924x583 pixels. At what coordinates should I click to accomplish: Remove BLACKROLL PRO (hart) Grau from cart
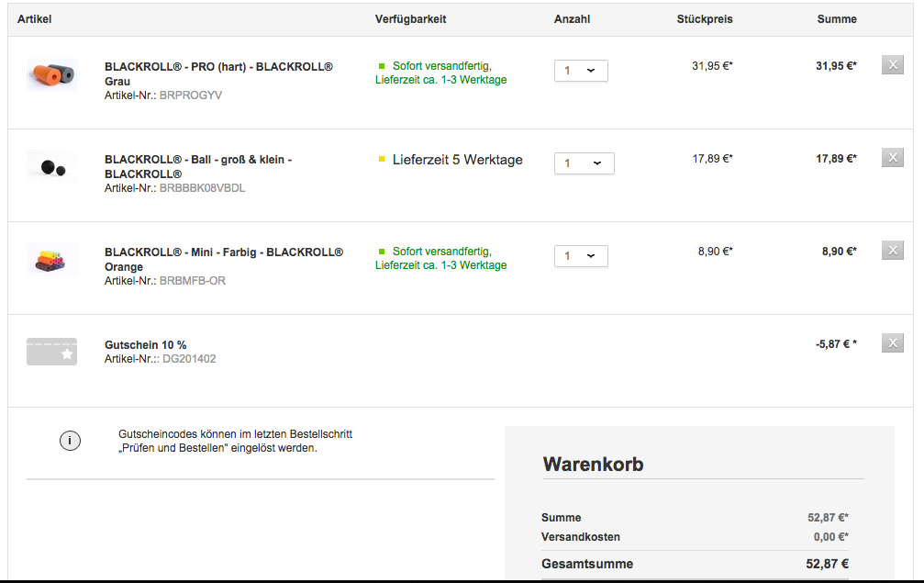[x=892, y=64]
